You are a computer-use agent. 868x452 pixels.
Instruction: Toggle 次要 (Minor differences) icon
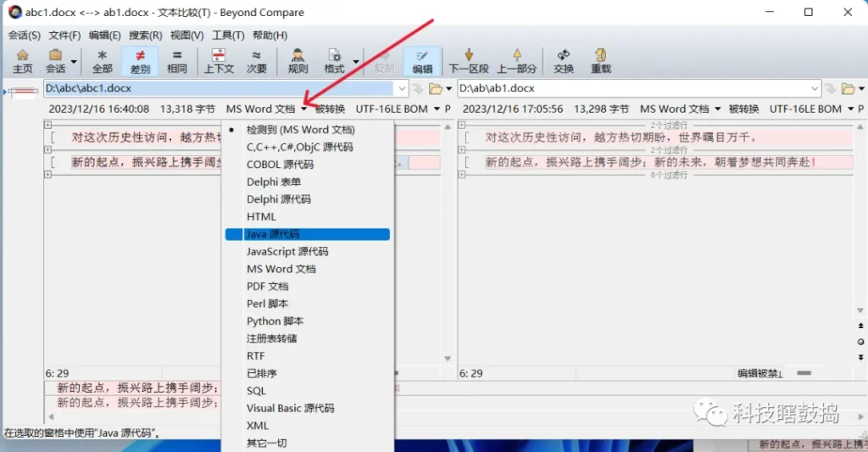pos(256,61)
